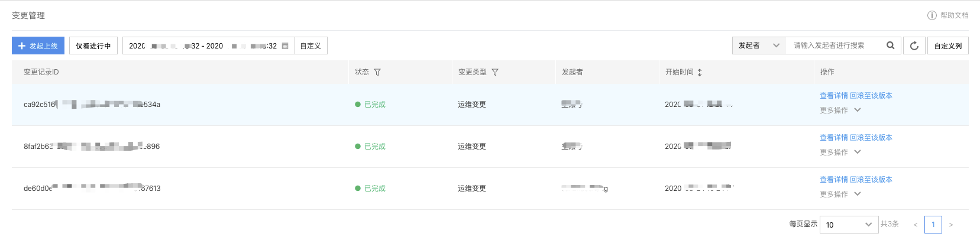Click 查看详情 for 8faf2b63 record

(x=834, y=138)
